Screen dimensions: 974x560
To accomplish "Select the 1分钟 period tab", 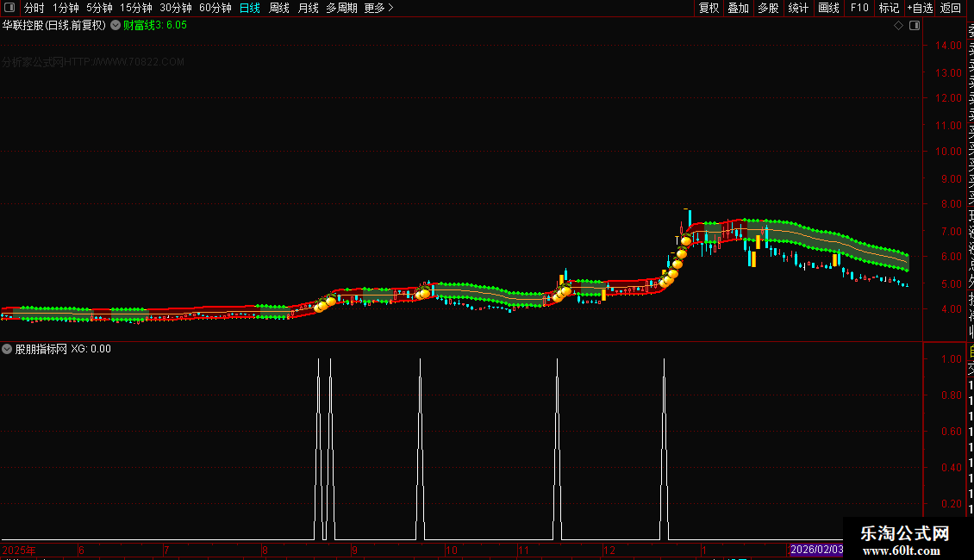I will point(66,8).
